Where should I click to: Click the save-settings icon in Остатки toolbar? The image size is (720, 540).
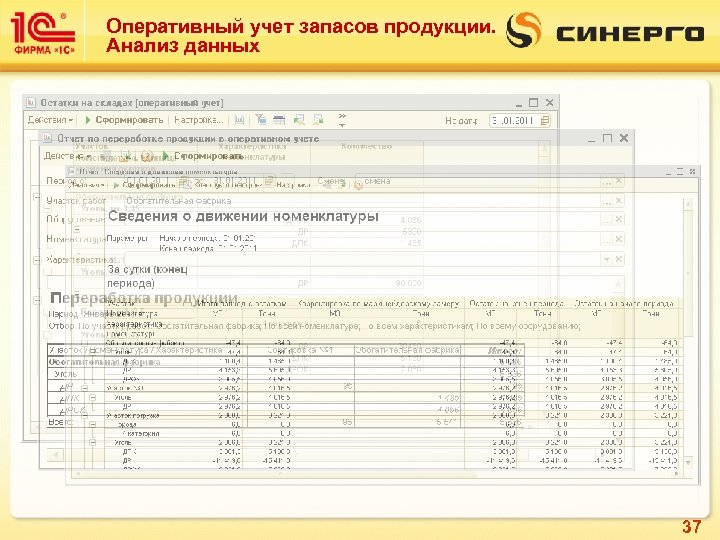click(318, 120)
